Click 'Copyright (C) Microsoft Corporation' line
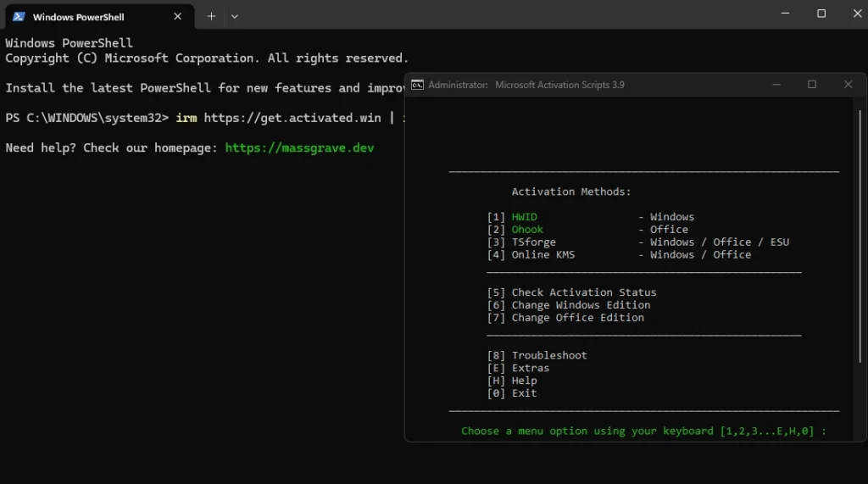This screenshot has width=868, height=484. [207, 58]
